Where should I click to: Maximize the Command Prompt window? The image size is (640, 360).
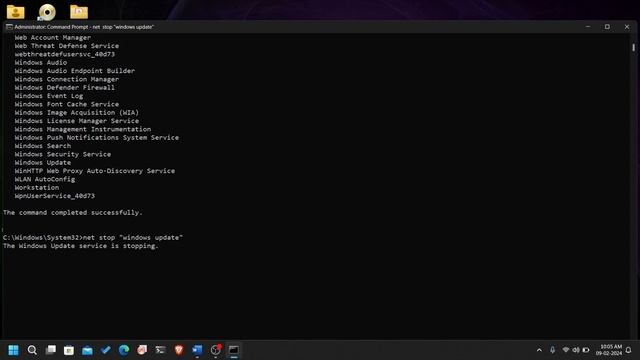[x=607, y=27]
